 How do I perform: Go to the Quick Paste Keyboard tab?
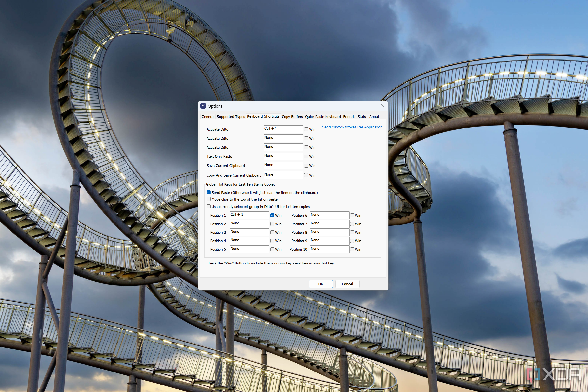(x=323, y=117)
